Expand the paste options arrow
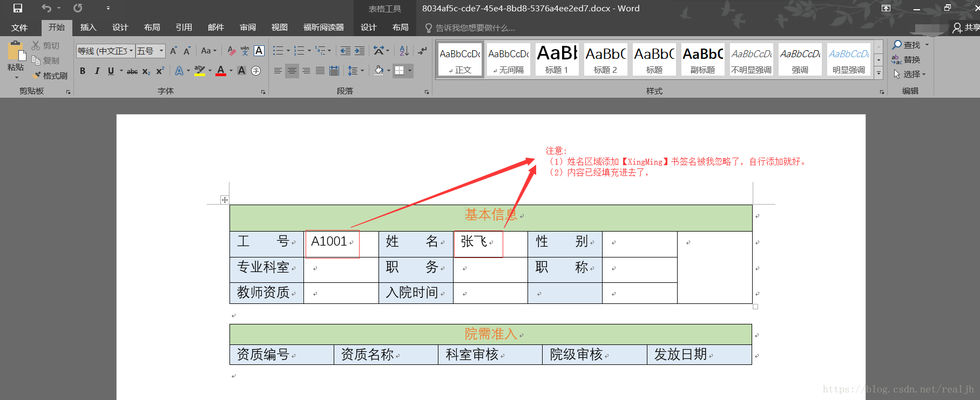The width and height of the screenshot is (980, 400). (x=16, y=77)
